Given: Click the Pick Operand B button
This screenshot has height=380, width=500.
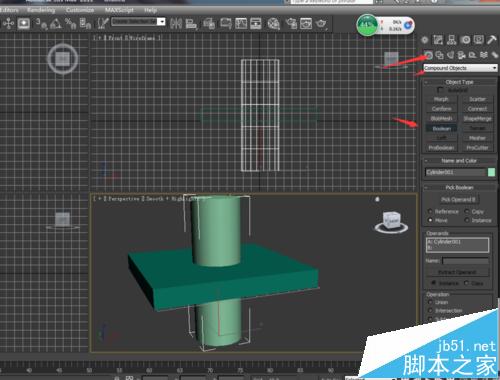Looking at the screenshot, I should 458,200.
